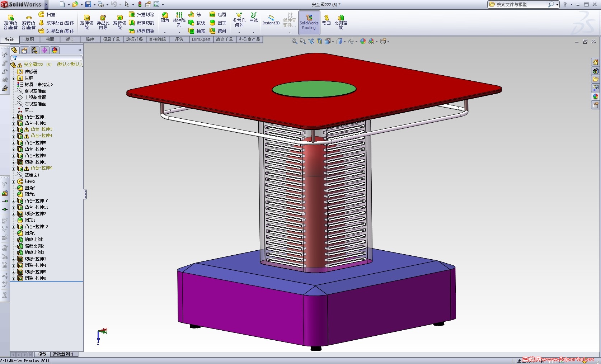Screen dimensions: 601x364
Task: Click the Draft (拔模) tool
Action: [196, 23]
